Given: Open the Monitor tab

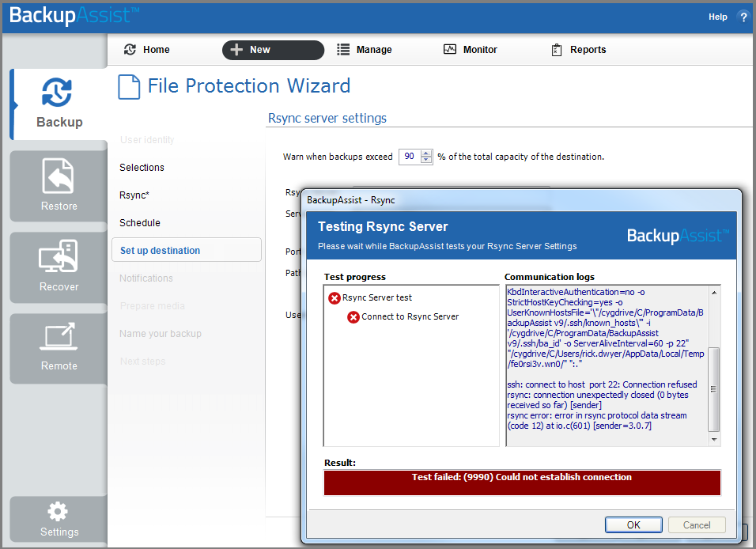Looking at the screenshot, I should click(470, 49).
